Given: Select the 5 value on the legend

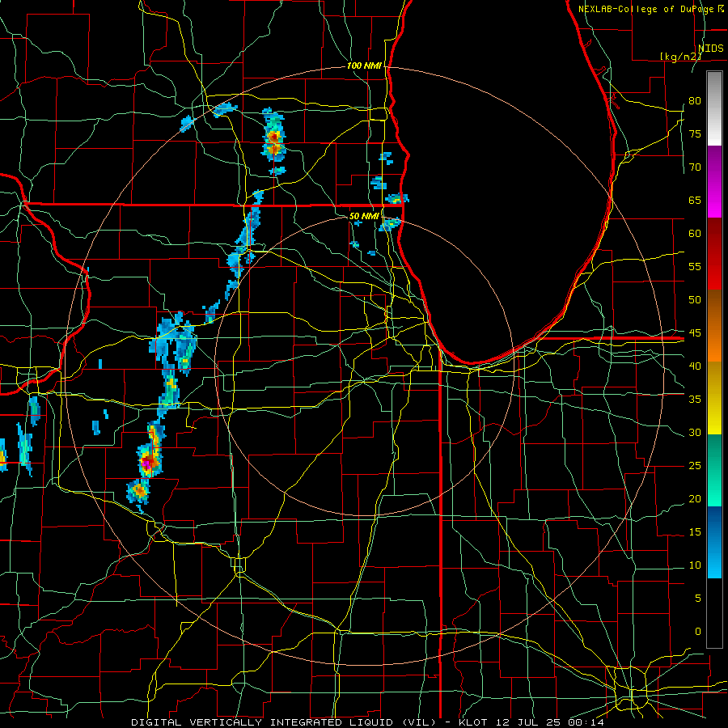Looking at the screenshot, I should pos(698,598).
